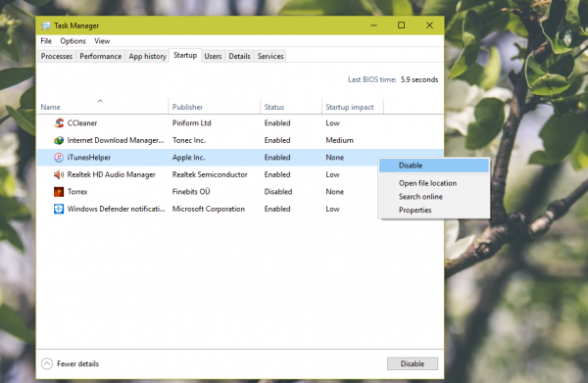Click the Disable button at bottom right
The height and width of the screenshot is (383, 588).
click(413, 363)
